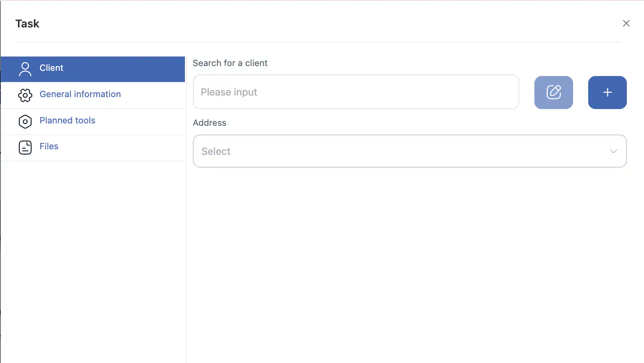This screenshot has width=644, height=363.
Task: Click the Task dialog title
Action: pos(27,24)
